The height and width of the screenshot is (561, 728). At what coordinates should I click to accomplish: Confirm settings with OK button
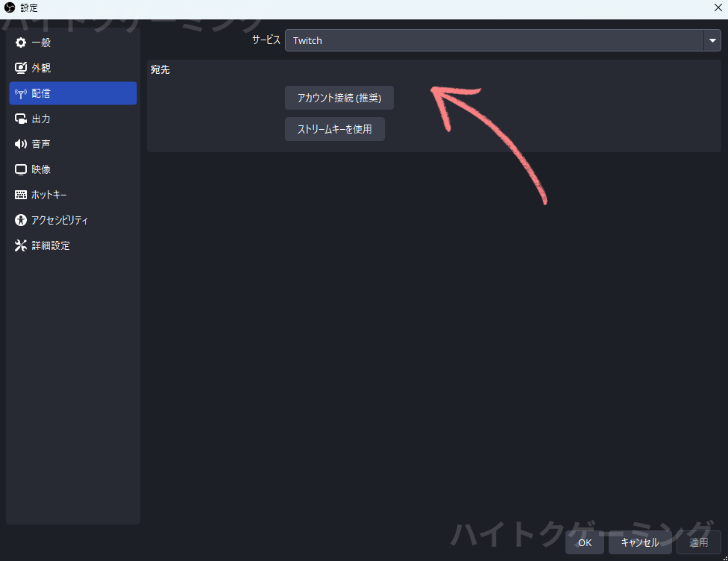[x=585, y=542]
